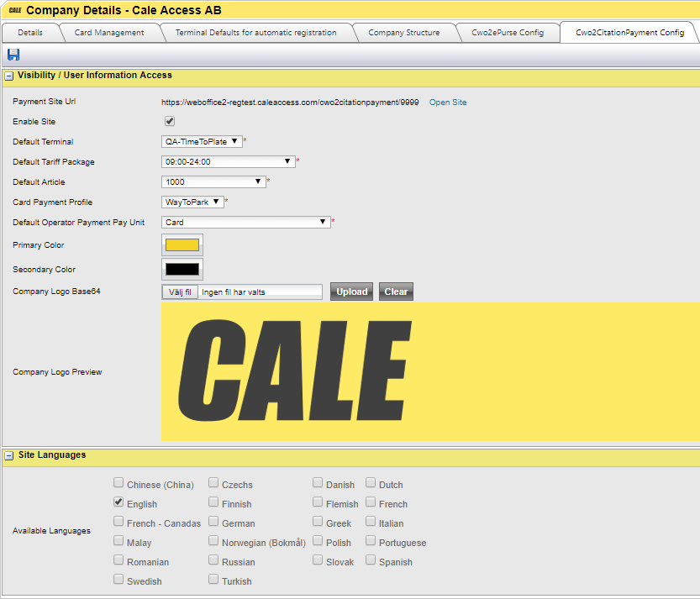
Task: Select the Cwo2CitationPayment Config tab
Action: 629,33
